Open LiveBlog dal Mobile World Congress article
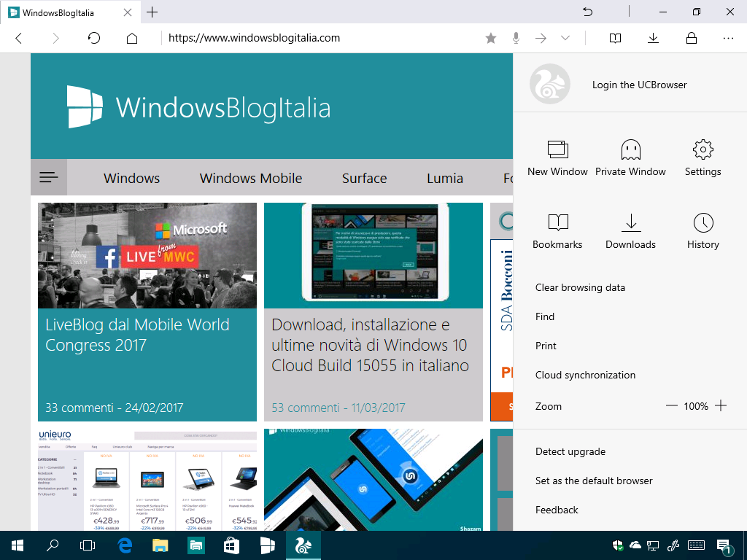Image resolution: width=747 pixels, height=560 pixels. [x=137, y=335]
